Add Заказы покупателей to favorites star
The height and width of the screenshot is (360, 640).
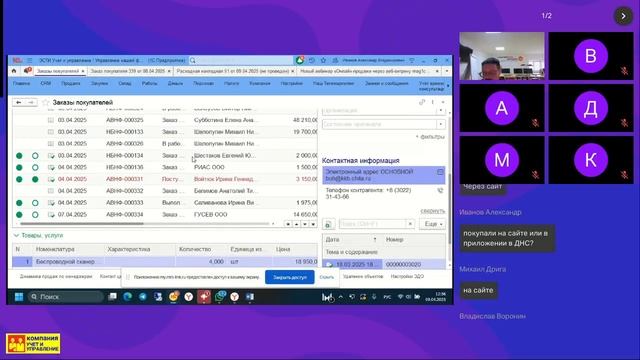click(x=46, y=102)
